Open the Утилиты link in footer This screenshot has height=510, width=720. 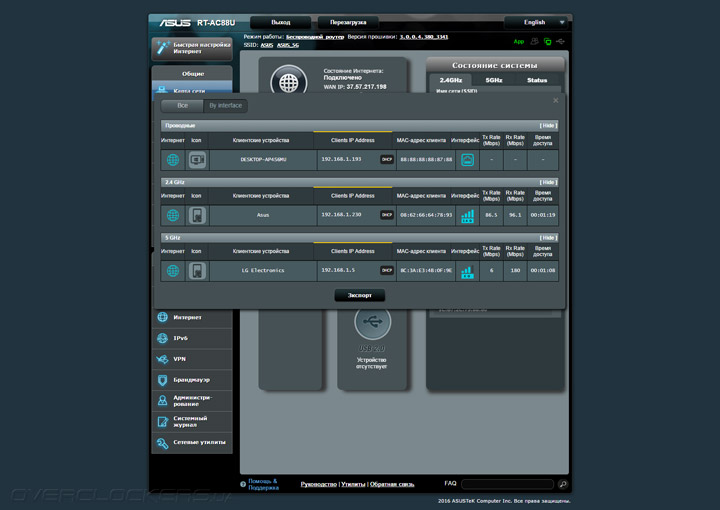[x=353, y=484]
